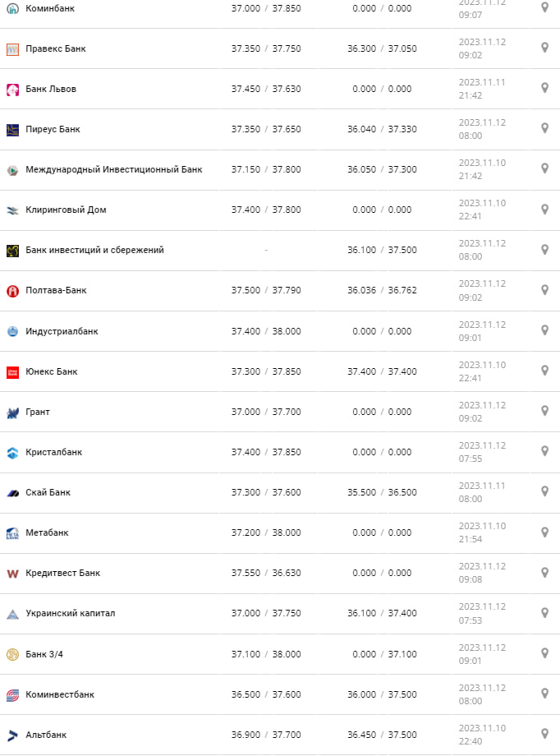Image resolution: width=560 pixels, height=756 pixels.
Task: Click the Коминбанк name link
Action: tap(49, 8)
